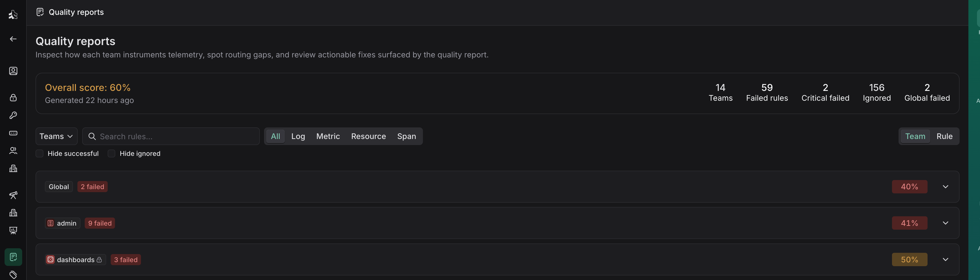Select the Span filter tab
This screenshot has height=280, width=980.
pyautogui.click(x=406, y=136)
